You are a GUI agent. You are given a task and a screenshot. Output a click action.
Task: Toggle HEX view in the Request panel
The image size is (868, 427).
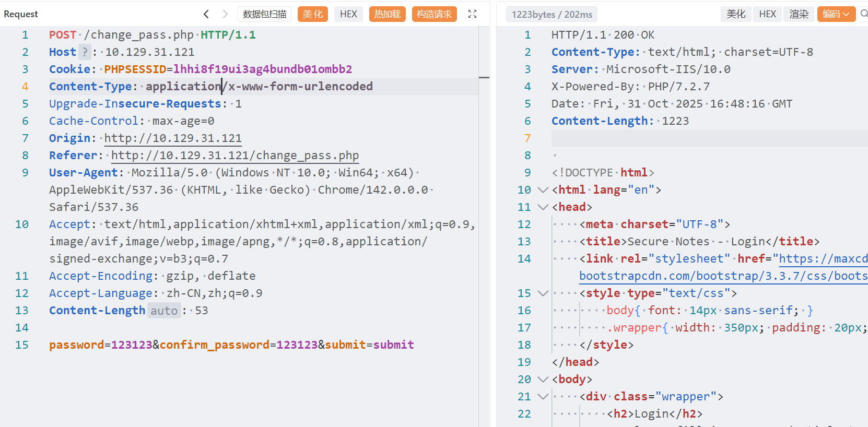(x=348, y=14)
